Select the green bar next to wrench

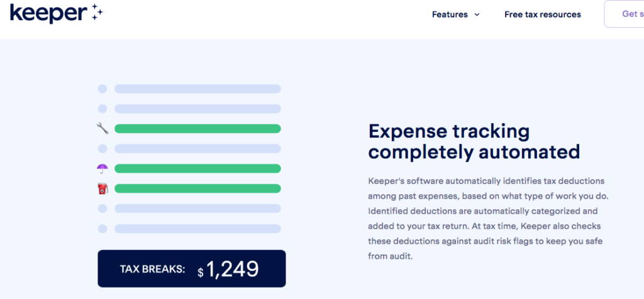click(x=197, y=129)
